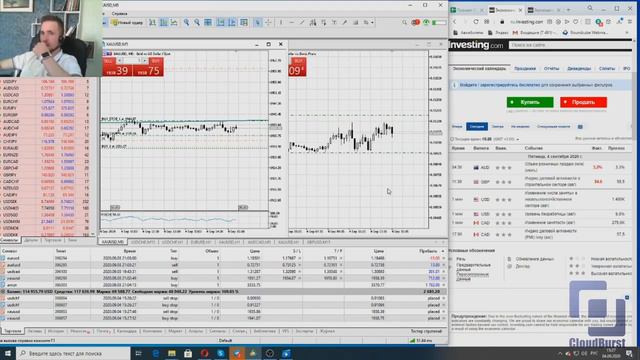Click the Windows taskbar search box

[x=73, y=353]
